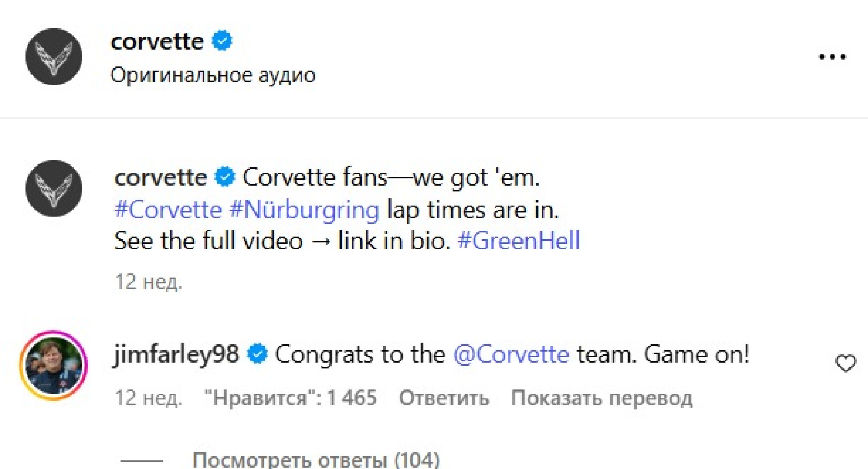Click Показать перевод to translate comment
868x469 pixels.
pos(601,398)
